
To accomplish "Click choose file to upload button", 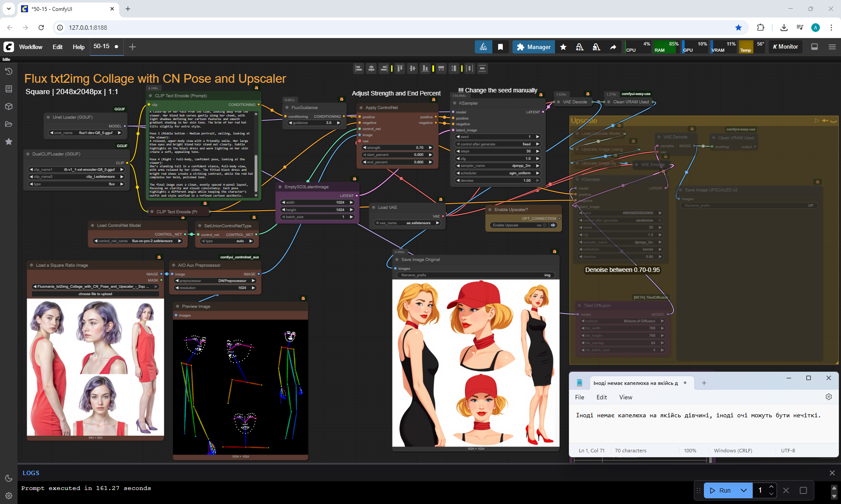I will (95, 294).
